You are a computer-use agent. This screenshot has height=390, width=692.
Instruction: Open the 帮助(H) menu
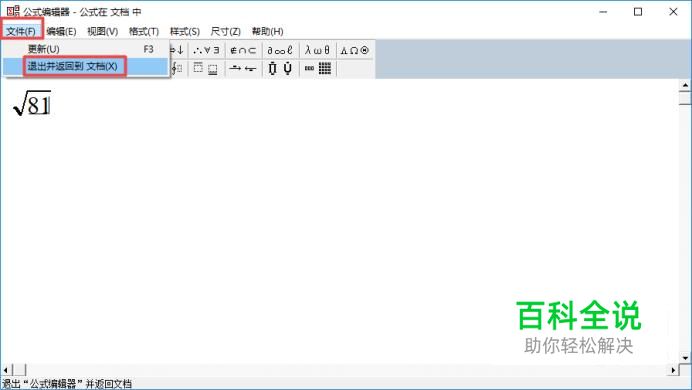pyautogui.click(x=267, y=31)
